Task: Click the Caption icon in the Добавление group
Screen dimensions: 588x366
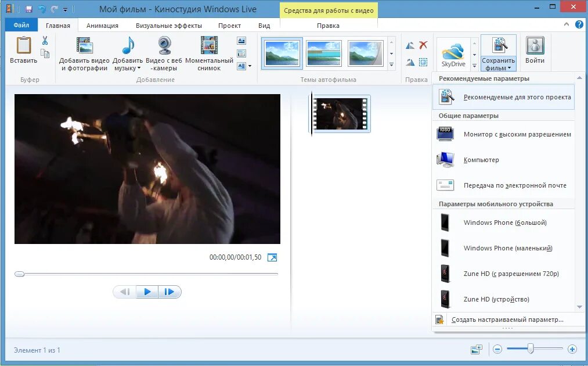Action: (241, 53)
